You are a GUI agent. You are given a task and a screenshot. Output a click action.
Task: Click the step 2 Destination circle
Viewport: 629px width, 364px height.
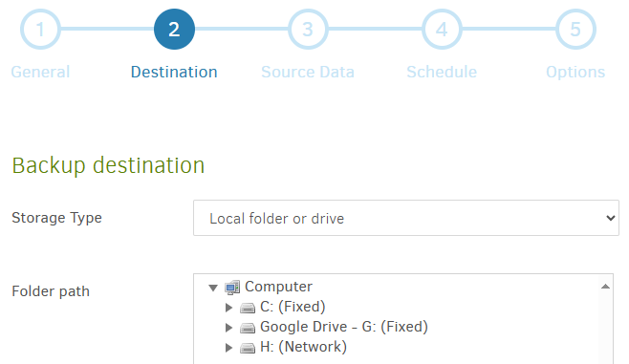pos(174,30)
